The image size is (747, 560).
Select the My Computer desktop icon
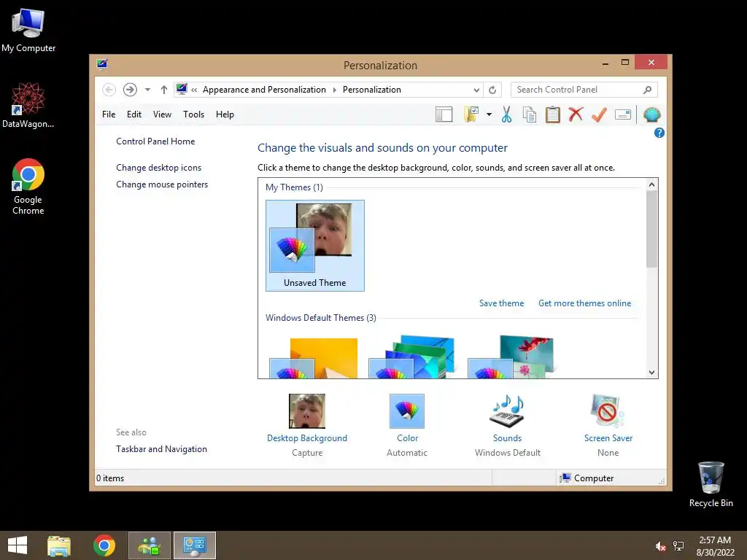(x=28, y=31)
